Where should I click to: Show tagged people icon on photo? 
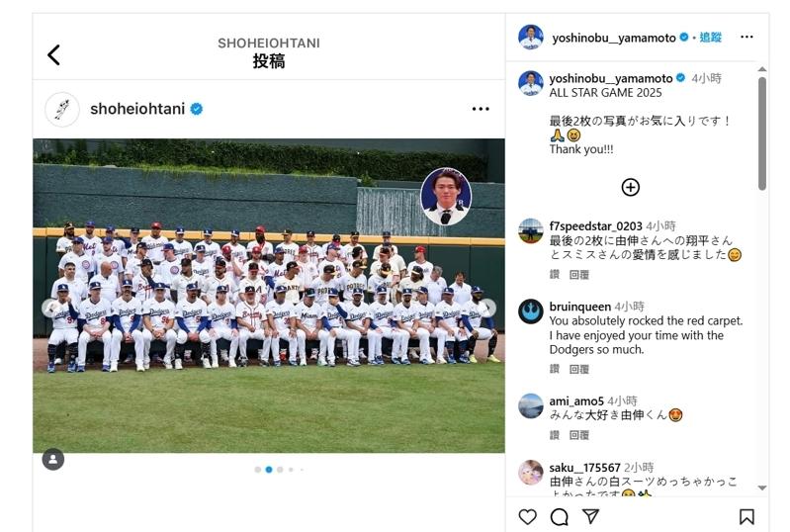pos(53,459)
